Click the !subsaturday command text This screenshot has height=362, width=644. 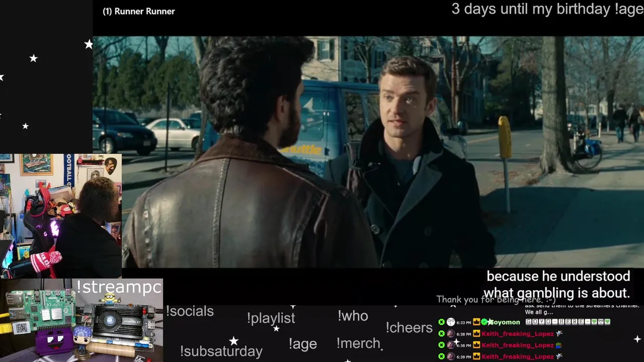221,351
